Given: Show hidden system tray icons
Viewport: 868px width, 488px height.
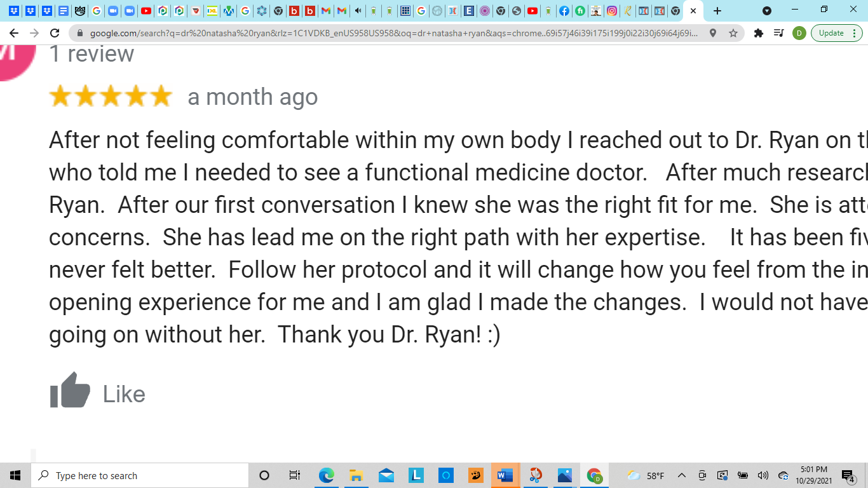Looking at the screenshot, I should (681, 475).
